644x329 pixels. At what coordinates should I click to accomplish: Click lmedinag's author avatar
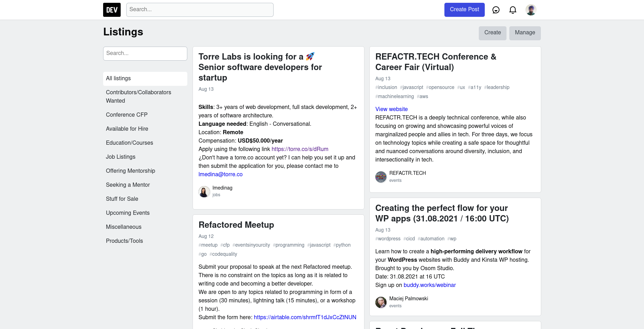[x=204, y=192]
